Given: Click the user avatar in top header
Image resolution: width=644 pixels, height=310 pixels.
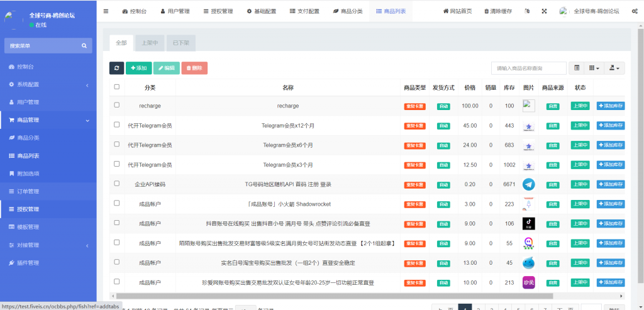Looking at the screenshot, I should click(x=563, y=11).
